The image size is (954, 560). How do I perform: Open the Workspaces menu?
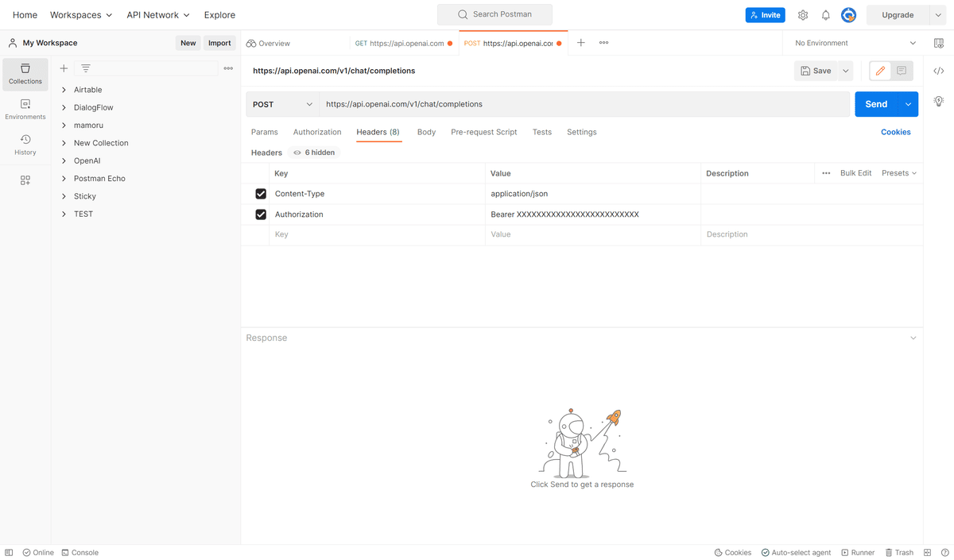tap(81, 15)
